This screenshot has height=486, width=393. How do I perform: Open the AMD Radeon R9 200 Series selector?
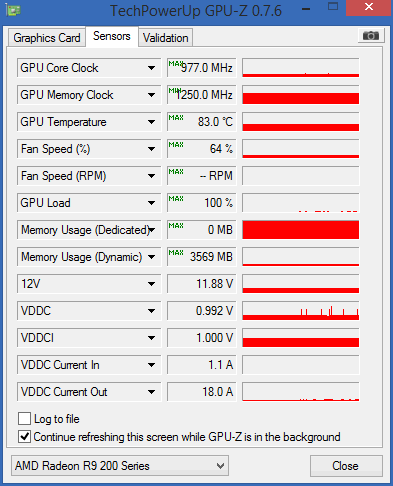pyautogui.click(x=120, y=466)
